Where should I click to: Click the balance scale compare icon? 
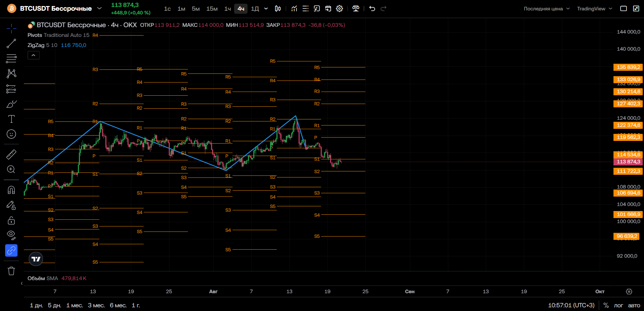[x=356, y=9]
